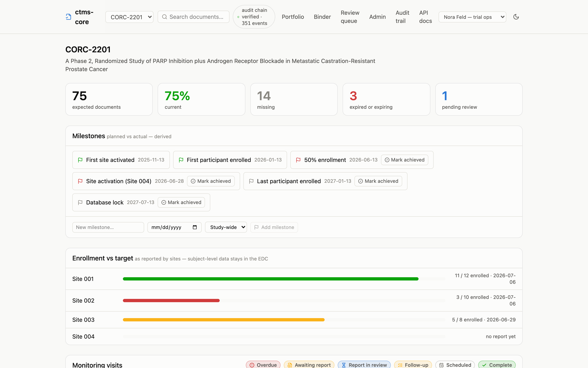Image resolution: width=588 pixels, height=368 pixels.
Task: Click the mm/dd/yyyy date input
Action: click(x=174, y=227)
